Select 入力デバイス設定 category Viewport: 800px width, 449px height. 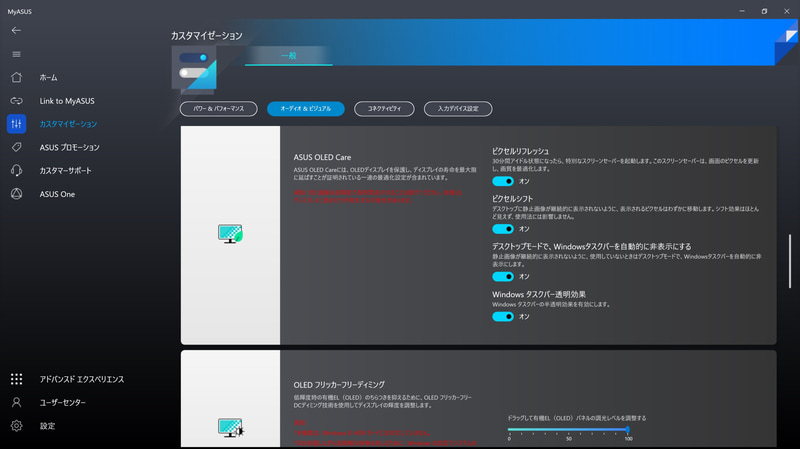(458, 109)
